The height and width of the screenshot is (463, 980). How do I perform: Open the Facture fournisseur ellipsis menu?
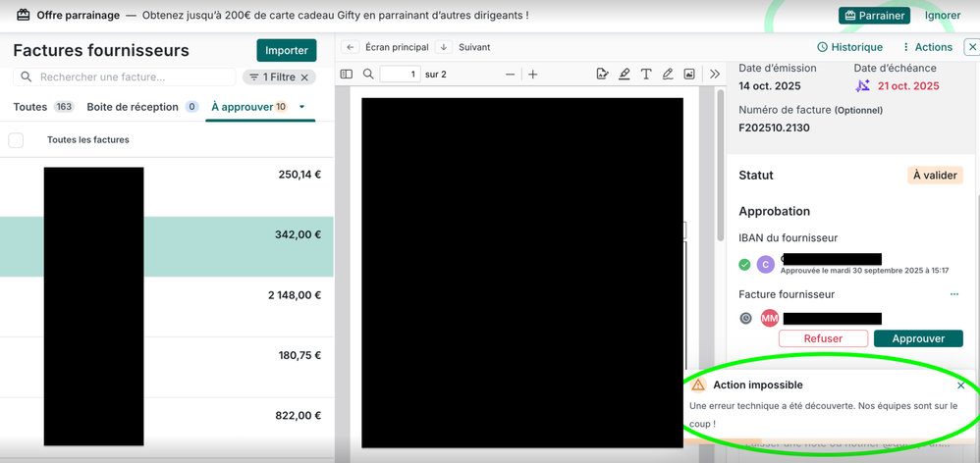[953, 294]
